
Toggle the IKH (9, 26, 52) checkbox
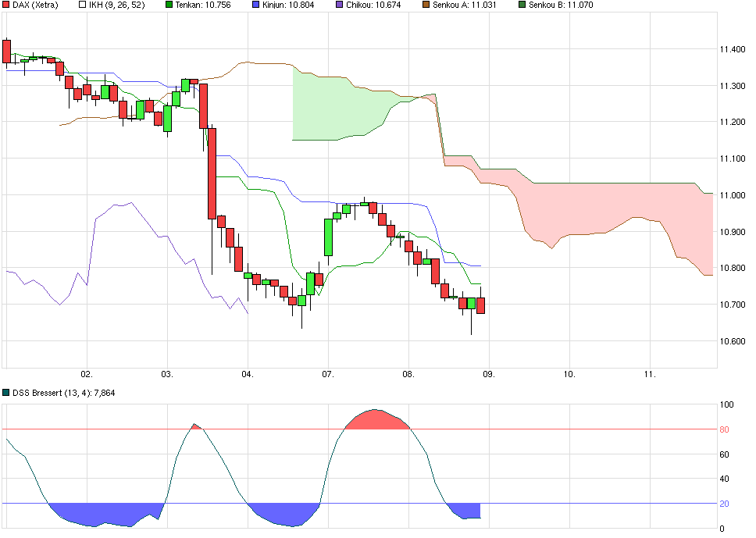[x=83, y=7]
